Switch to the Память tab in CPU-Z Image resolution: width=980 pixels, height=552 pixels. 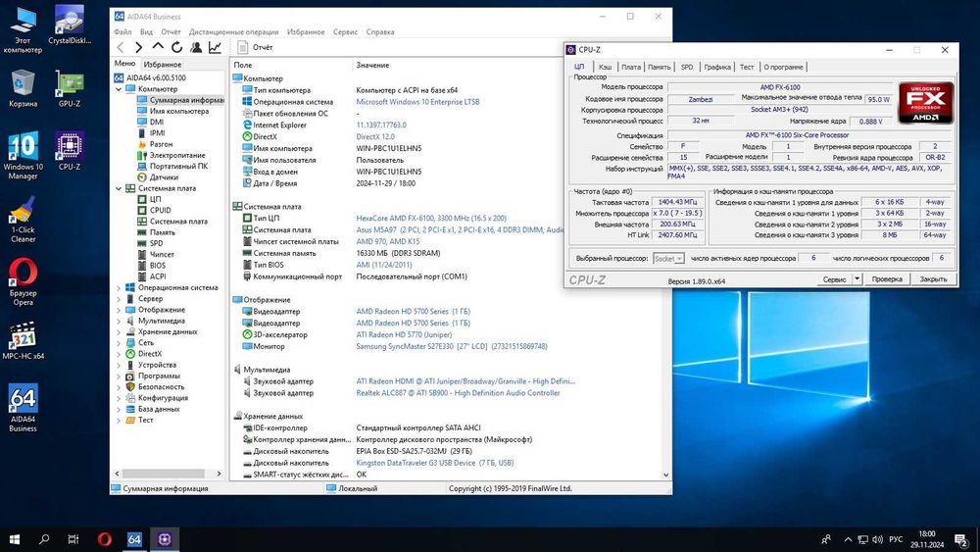pos(659,67)
